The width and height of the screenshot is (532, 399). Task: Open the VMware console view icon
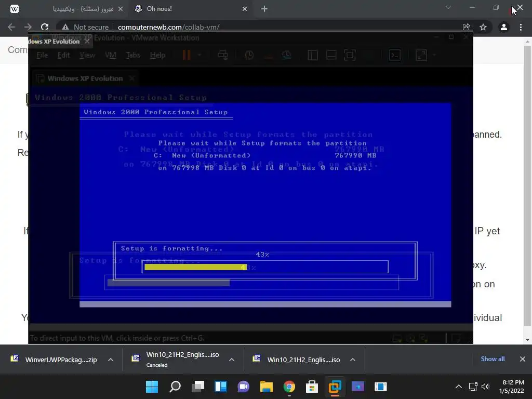(395, 55)
